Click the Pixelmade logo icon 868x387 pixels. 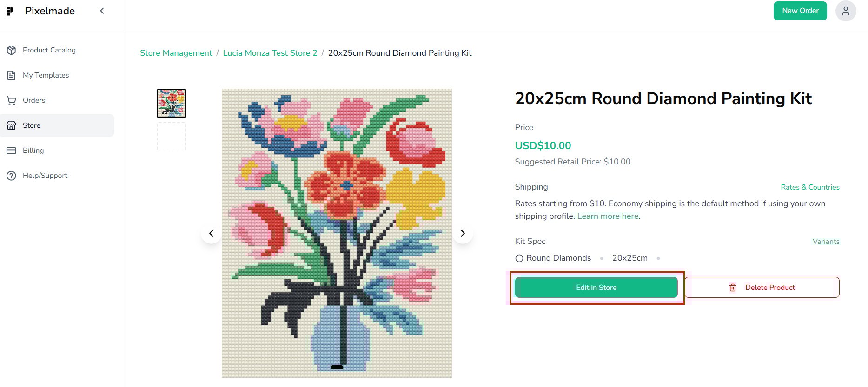(10, 11)
